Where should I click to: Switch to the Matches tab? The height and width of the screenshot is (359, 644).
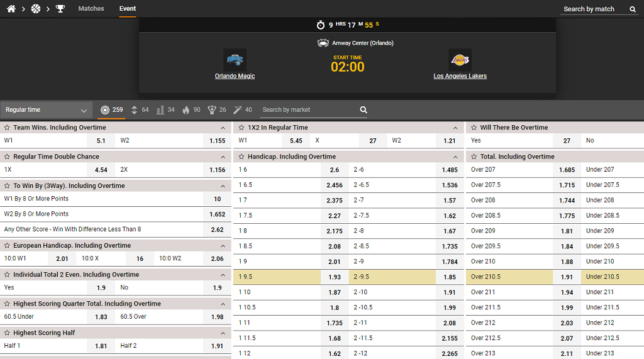[x=91, y=9]
